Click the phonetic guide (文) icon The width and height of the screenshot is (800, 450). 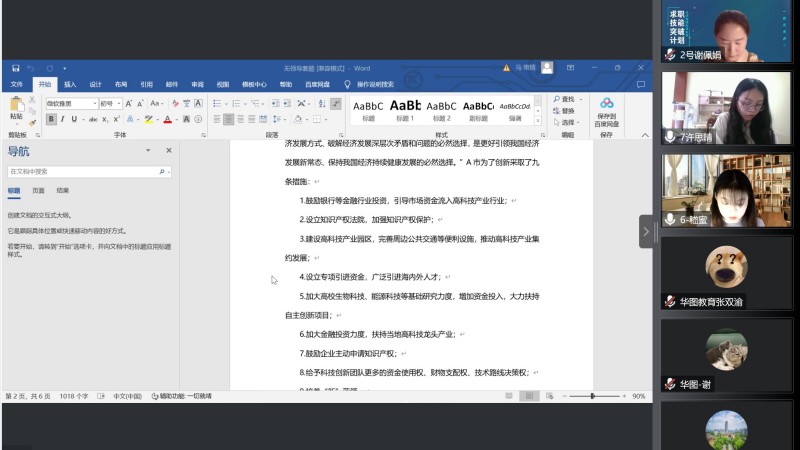tap(187, 104)
